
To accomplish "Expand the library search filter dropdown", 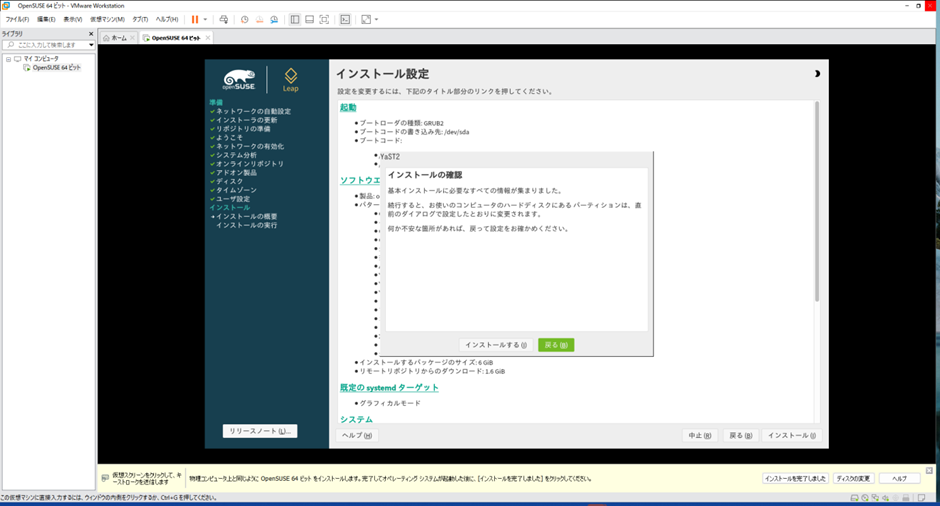I will (x=91, y=45).
